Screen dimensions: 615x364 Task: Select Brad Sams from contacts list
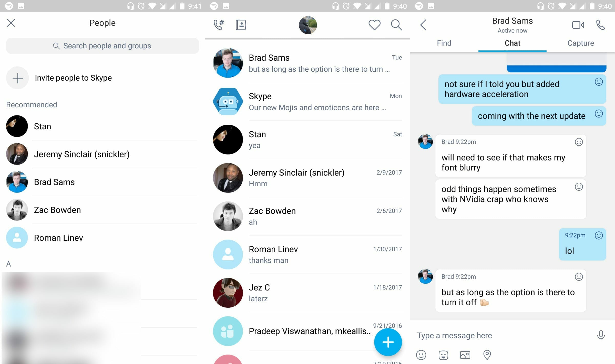[x=54, y=181]
